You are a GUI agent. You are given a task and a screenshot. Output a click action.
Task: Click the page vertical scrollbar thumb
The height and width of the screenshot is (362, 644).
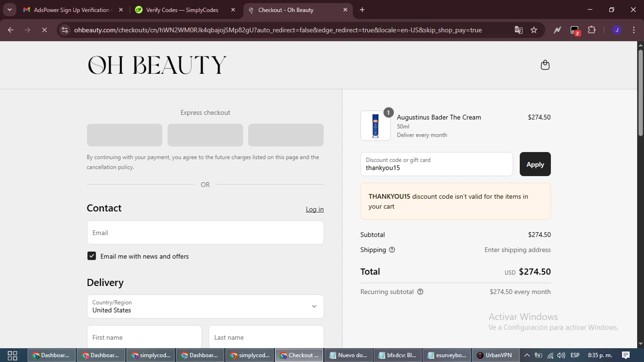pos(641,93)
